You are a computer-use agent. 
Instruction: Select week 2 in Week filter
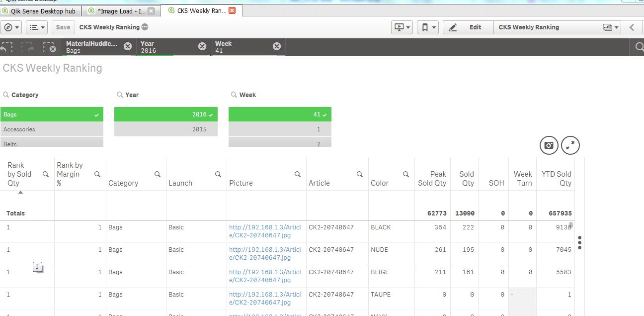(280, 142)
